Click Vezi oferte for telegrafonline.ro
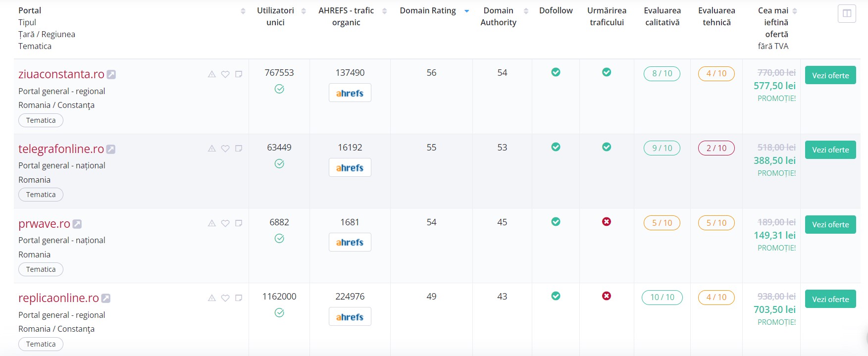The image size is (868, 356). click(830, 150)
